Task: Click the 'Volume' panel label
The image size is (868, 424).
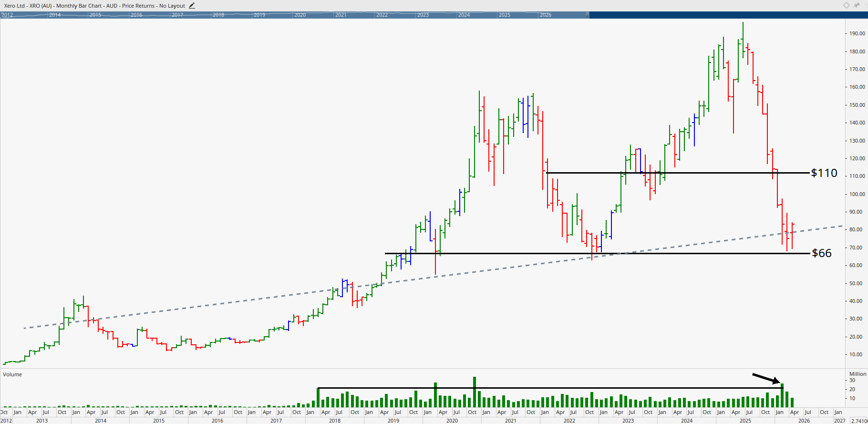Action: [x=12, y=374]
